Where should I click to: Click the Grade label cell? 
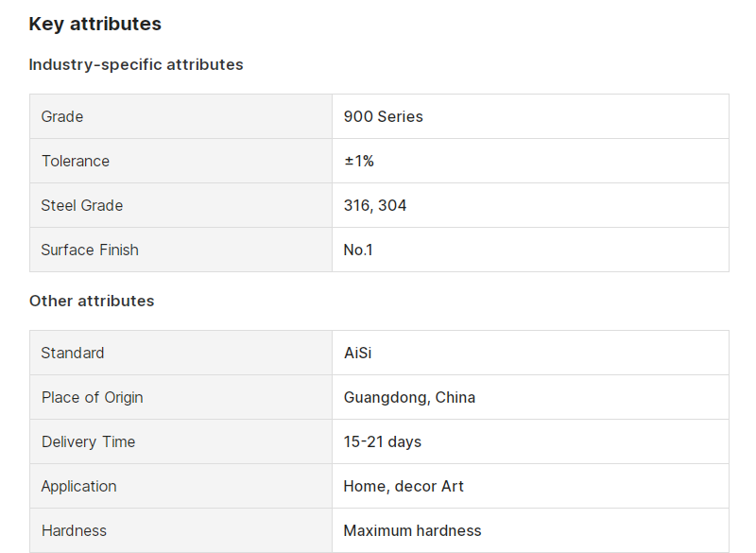tap(180, 116)
